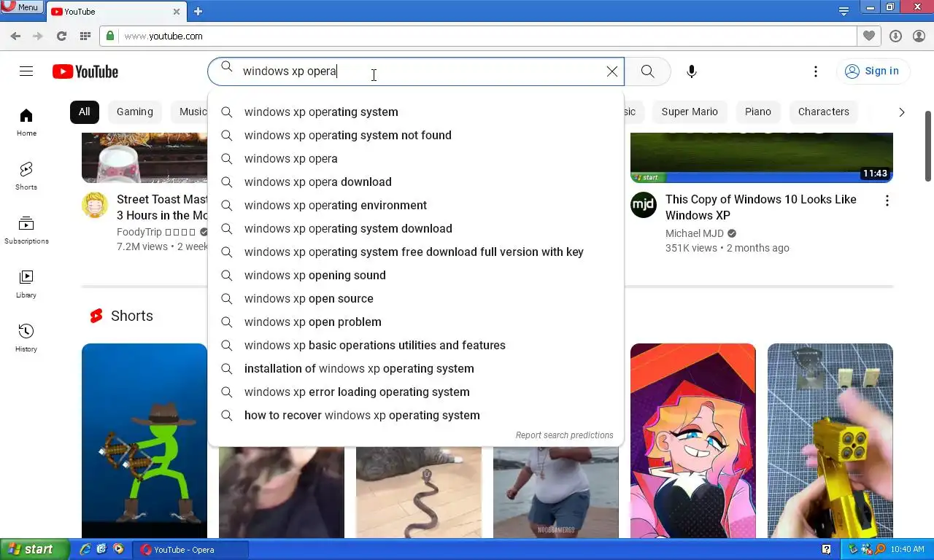934x560 pixels.
Task: Choose suggestion 'windows xp open problem'
Action: coord(416,322)
